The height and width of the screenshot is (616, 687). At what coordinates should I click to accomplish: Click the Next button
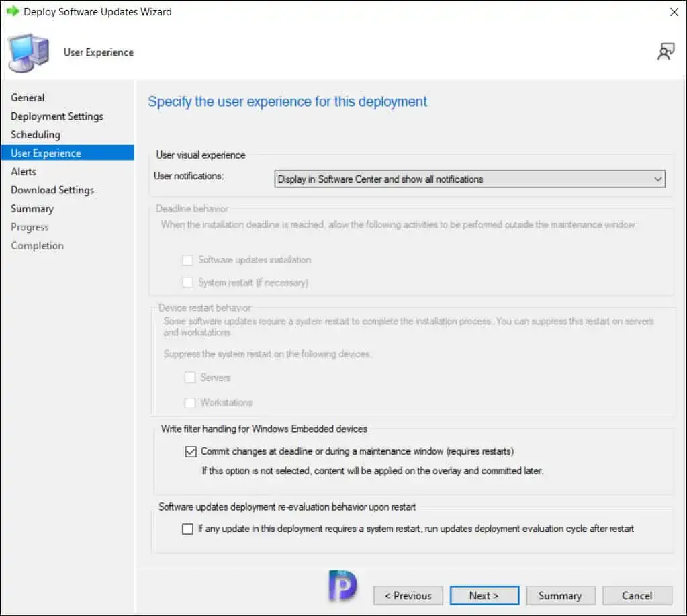(485, 596)
